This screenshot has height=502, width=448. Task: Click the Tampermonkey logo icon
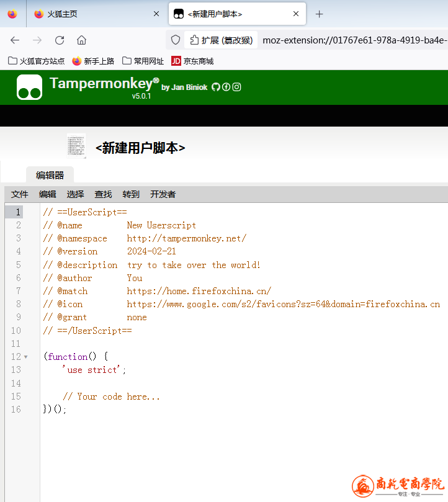point(29,87)
